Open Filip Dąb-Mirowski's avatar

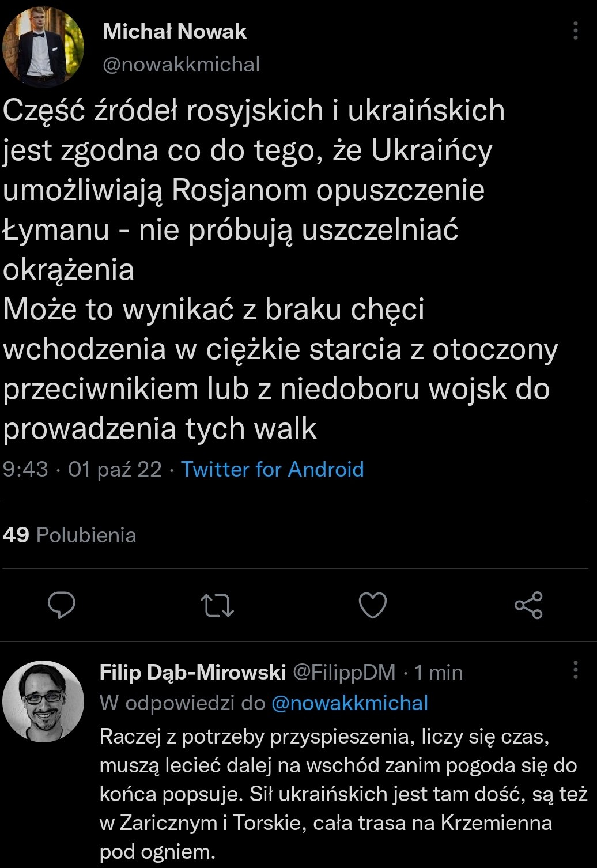point(43,701)
